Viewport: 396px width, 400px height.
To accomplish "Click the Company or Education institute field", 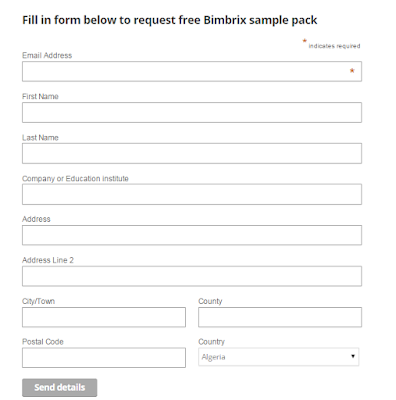I will [x=192, y=194].
